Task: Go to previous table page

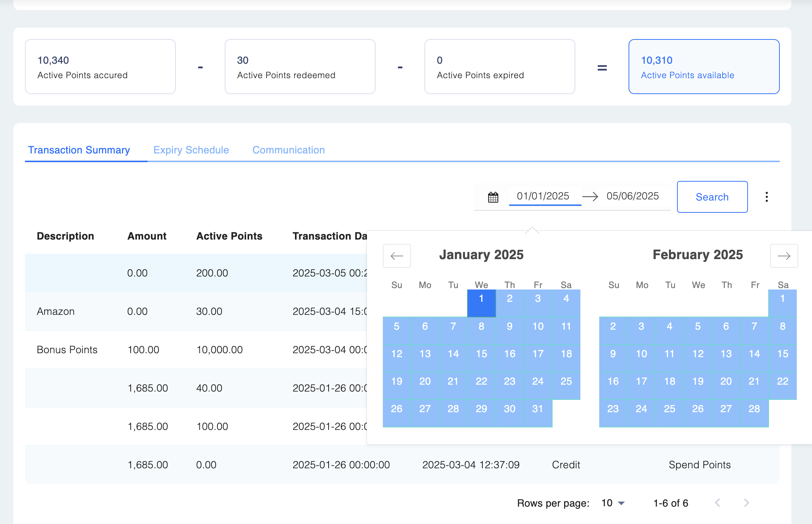Action: point(718,503)
